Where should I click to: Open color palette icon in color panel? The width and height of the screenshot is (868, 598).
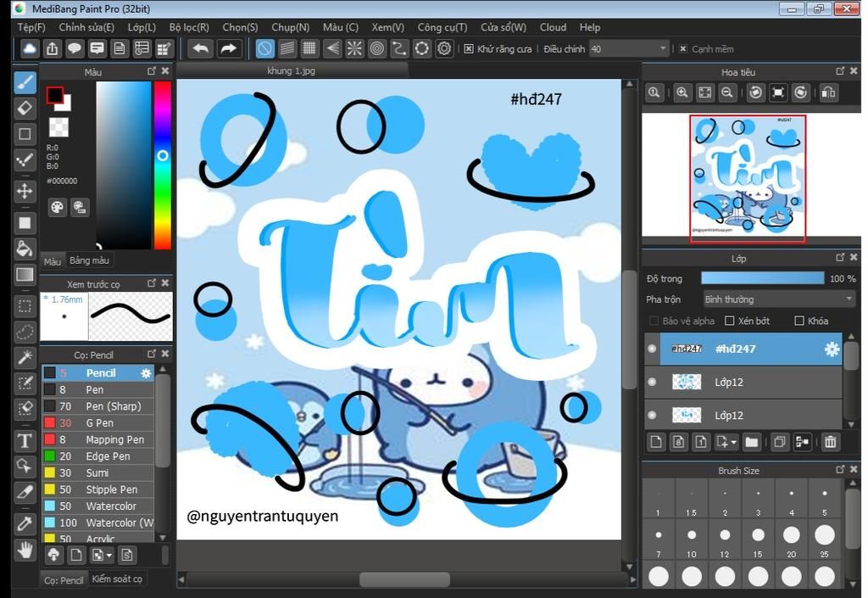tap(57, 207)
